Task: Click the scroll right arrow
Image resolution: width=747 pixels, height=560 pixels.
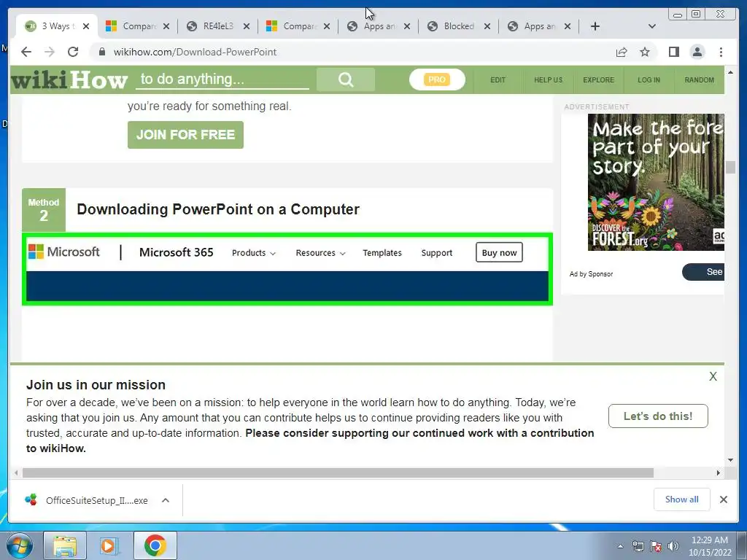Action: (x=719, y=472)
